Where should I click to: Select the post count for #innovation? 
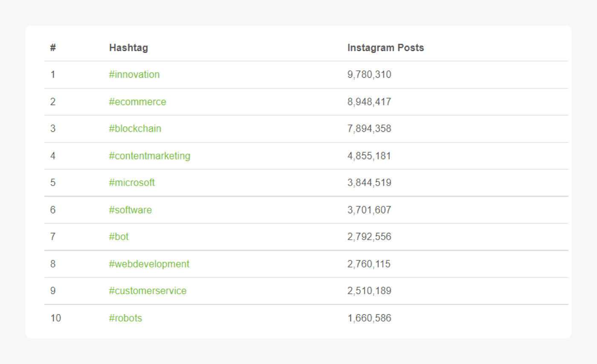pos(369,75)
